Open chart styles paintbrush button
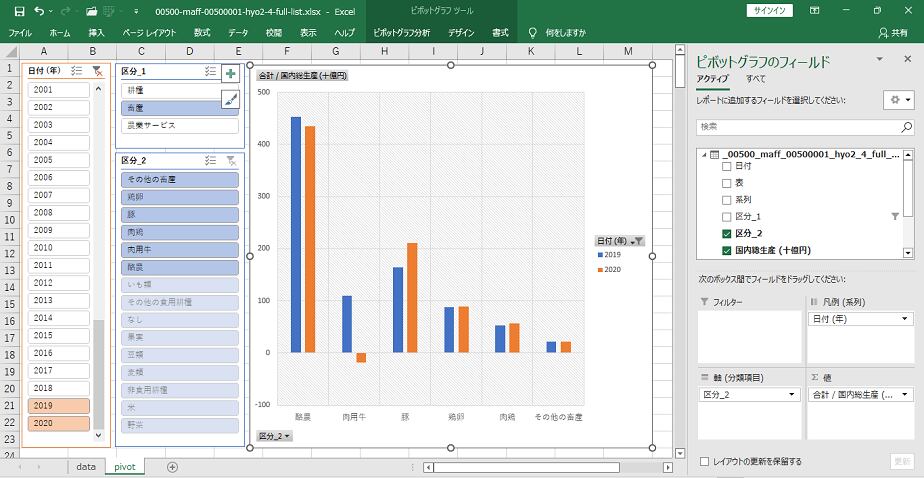924x478 pixels. (x=231, y=99)
